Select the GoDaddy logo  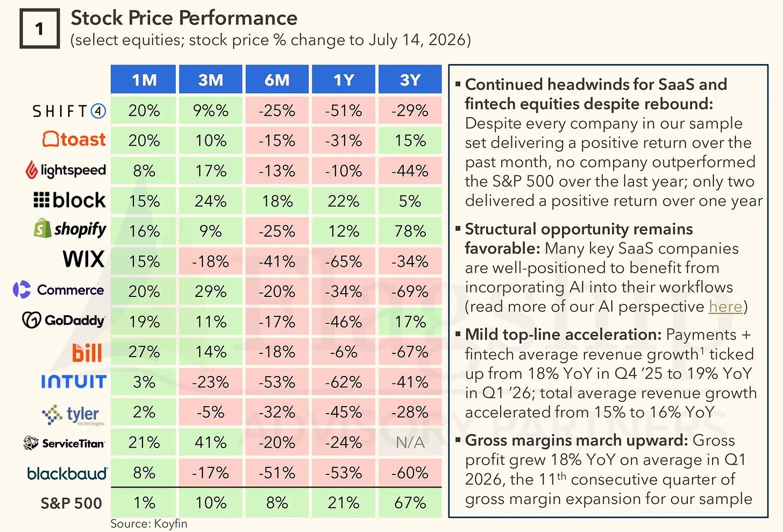point(63,320)
